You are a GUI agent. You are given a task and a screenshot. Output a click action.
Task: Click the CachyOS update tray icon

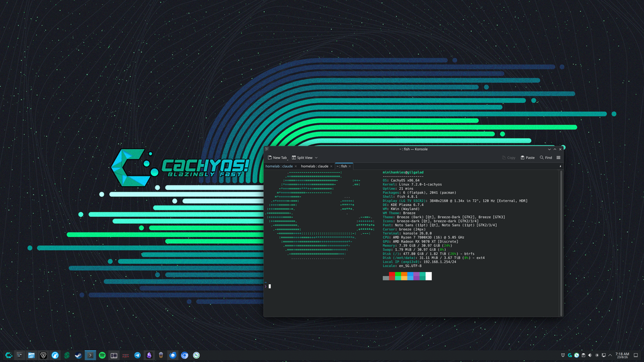[570, 356]
